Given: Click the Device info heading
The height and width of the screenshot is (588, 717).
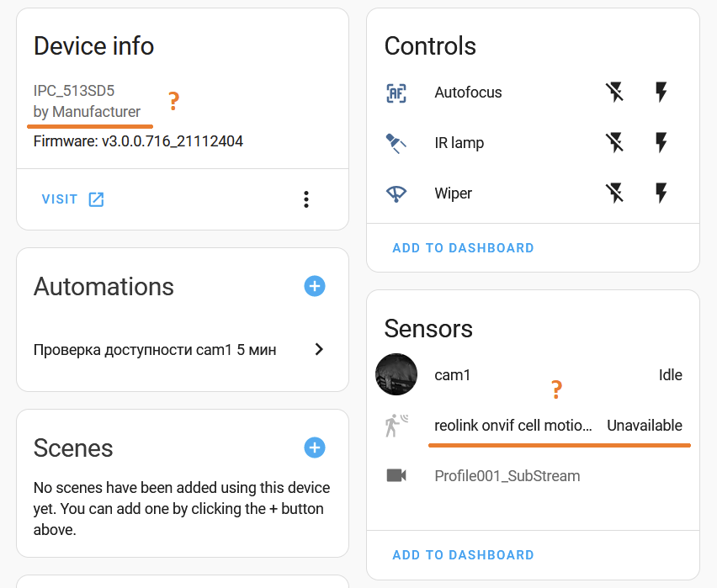Looking at the screenshot, I should click(x=93, y=46).
